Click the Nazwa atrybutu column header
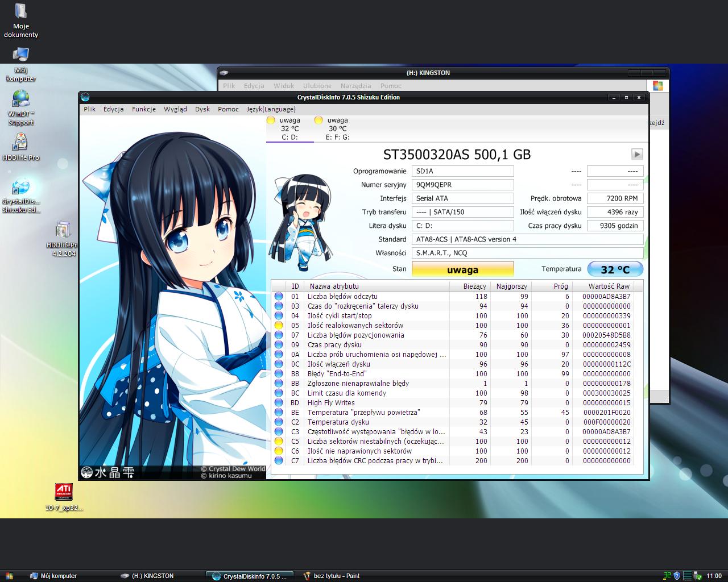This screenshot has width=728, height=582. pyautogui.click(x=377, y=286)
